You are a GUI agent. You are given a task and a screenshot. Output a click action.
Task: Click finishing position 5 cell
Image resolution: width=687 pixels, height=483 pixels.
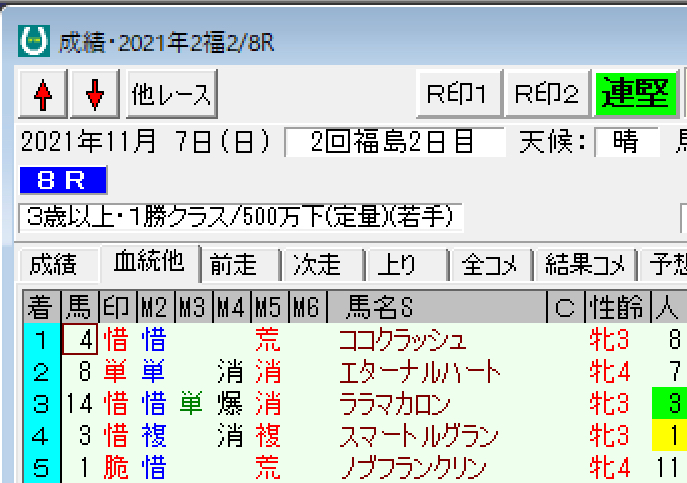pyautogui.click(x=42, y=468)
